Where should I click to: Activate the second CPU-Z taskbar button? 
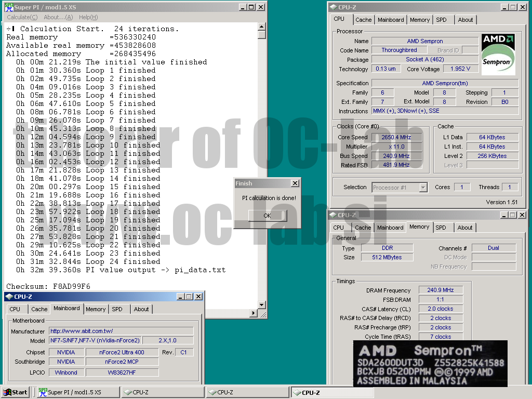248,392
